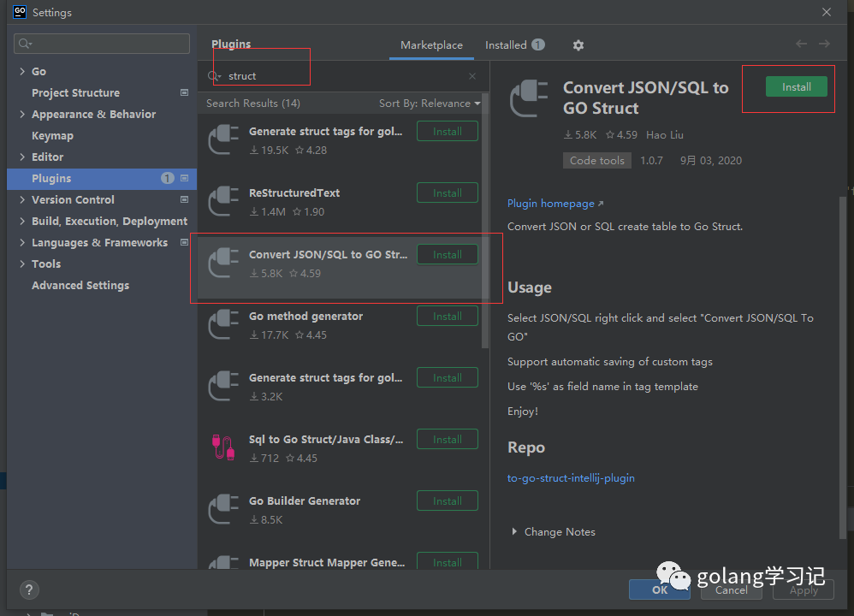The image size is (854, 616).
Task: Click the Languages & Frameworks scope icon
Action: click(184, 242)
